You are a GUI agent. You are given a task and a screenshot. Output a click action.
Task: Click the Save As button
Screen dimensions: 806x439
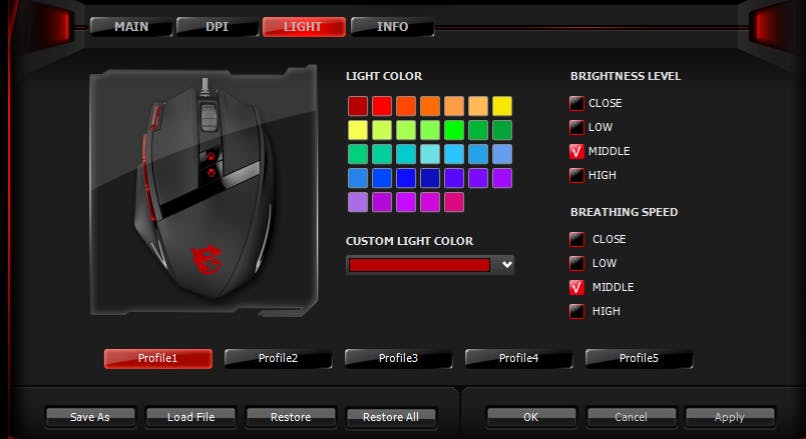click(x=90, y=417)
